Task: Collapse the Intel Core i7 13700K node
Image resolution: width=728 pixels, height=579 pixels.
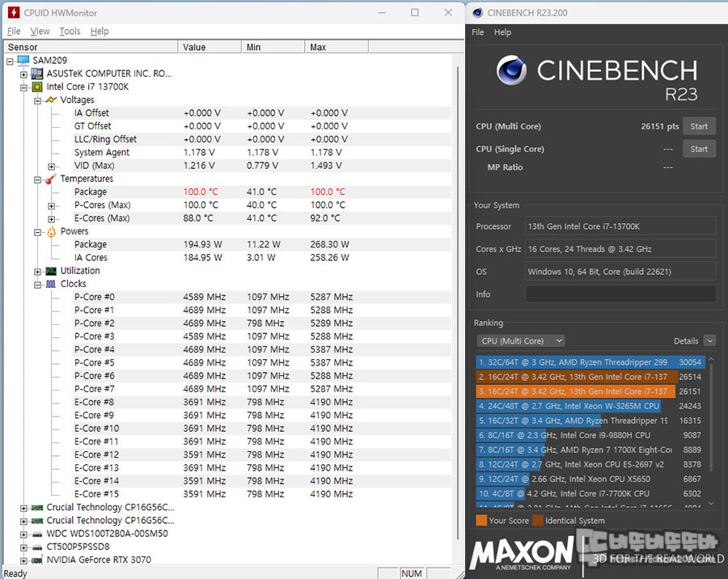Action: (x=23, y=87)
